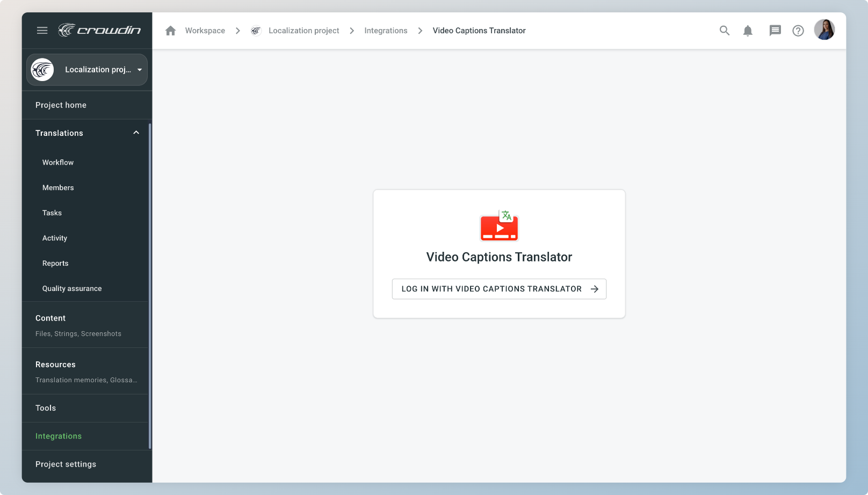Viewport: 868px width, 495px height.
Task: Click Files, Strings, Screenshots subtitle
Action: point(78,334)
